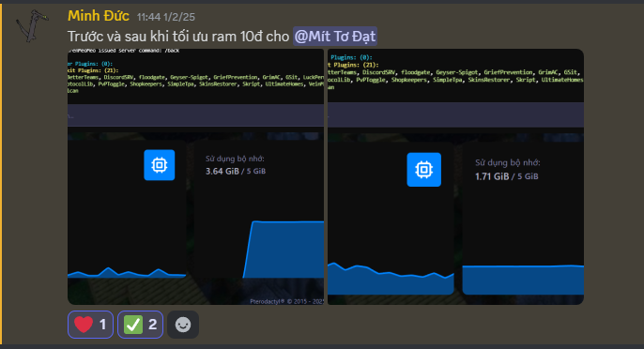
Task: Open the left before-optimization screenshot
Action: coord(195,176)
